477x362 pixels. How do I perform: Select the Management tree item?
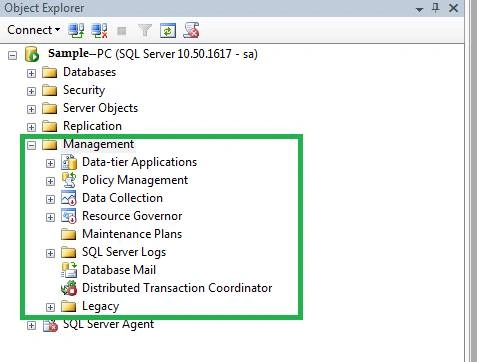pyautogui.click(x=98, y=144)
